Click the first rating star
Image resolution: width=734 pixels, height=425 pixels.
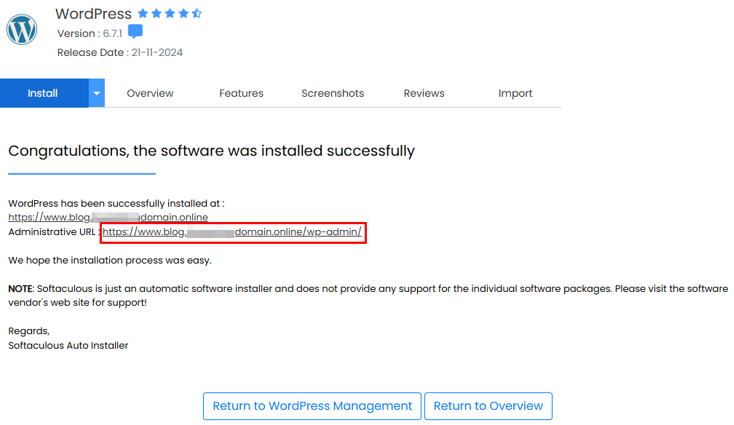(x=143, y=14)
